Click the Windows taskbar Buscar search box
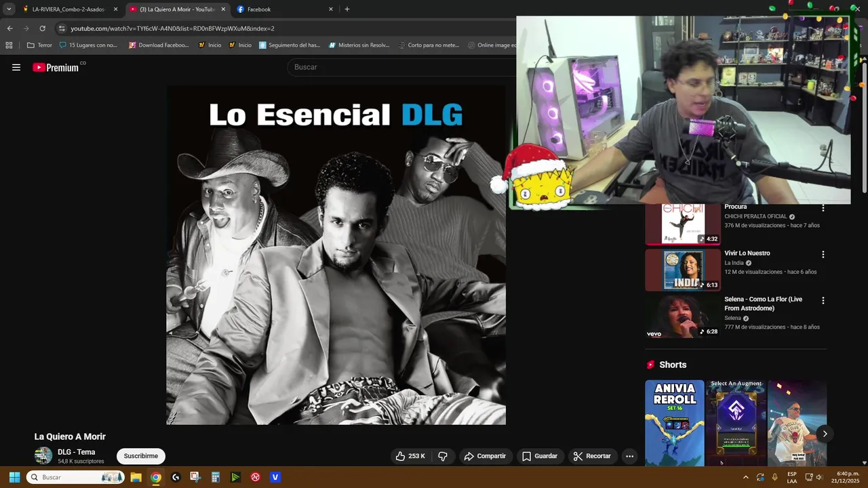 coord(75,477)
